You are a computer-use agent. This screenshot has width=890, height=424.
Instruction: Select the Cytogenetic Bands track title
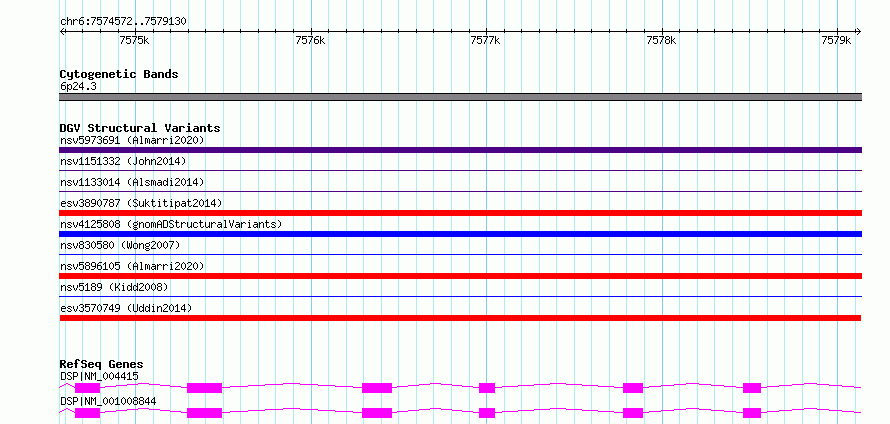(119, 74)
